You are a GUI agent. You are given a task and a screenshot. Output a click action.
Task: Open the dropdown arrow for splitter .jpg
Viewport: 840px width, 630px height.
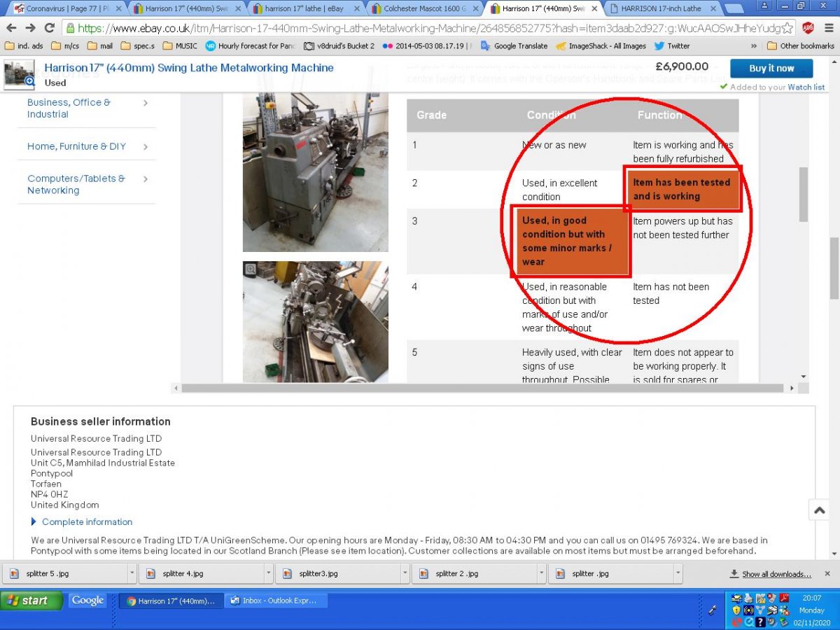(678, 573)
